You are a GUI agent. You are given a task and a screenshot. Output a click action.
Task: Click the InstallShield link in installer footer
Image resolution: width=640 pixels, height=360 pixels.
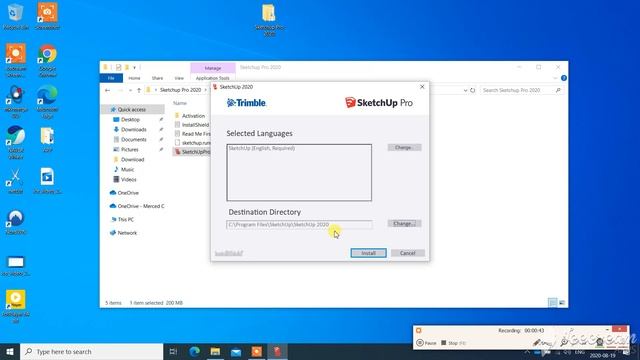pos(229,253)
